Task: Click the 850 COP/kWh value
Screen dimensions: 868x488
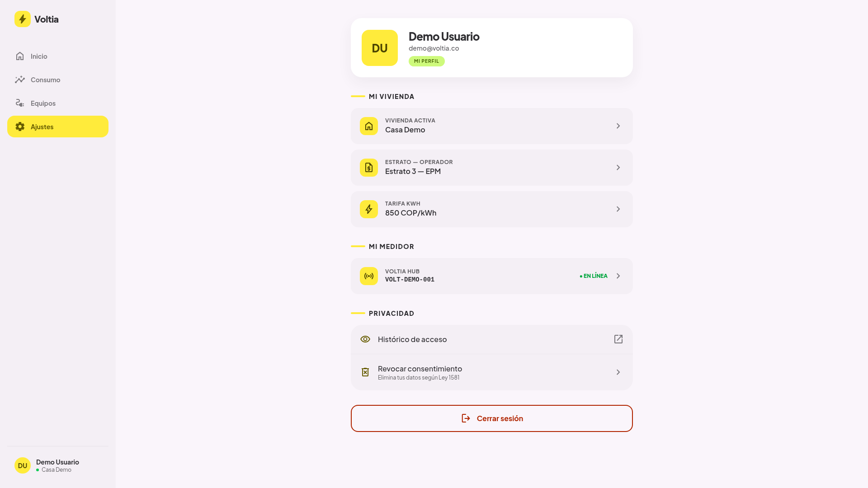Action: click(x=410, y=213)
